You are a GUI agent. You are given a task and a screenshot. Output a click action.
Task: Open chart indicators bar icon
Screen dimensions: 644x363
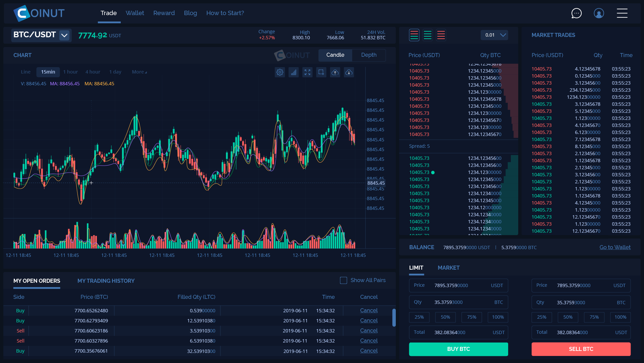293,72
